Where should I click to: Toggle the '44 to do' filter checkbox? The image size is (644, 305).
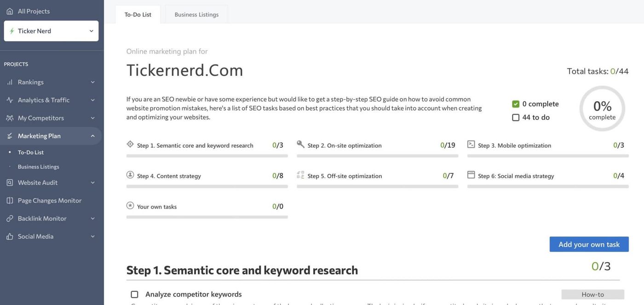click(x=516, y=117)
